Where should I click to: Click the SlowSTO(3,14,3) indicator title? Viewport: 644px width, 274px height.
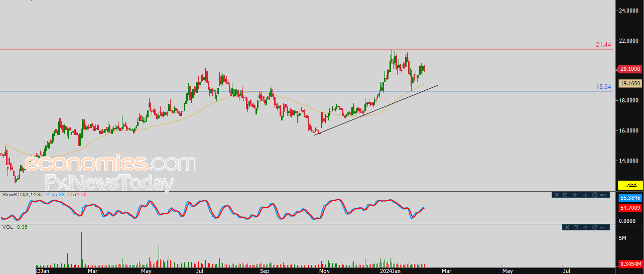(x=23, y=194)
